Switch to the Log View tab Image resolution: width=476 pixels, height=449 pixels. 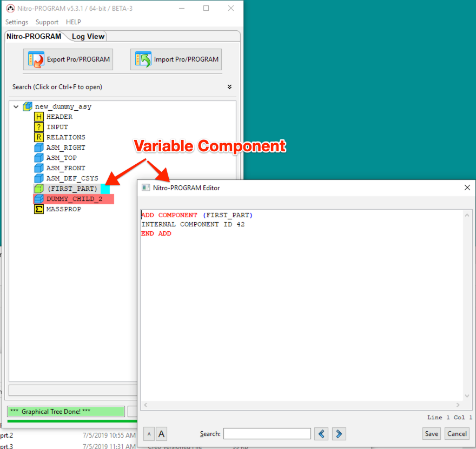tap(87, 36)
